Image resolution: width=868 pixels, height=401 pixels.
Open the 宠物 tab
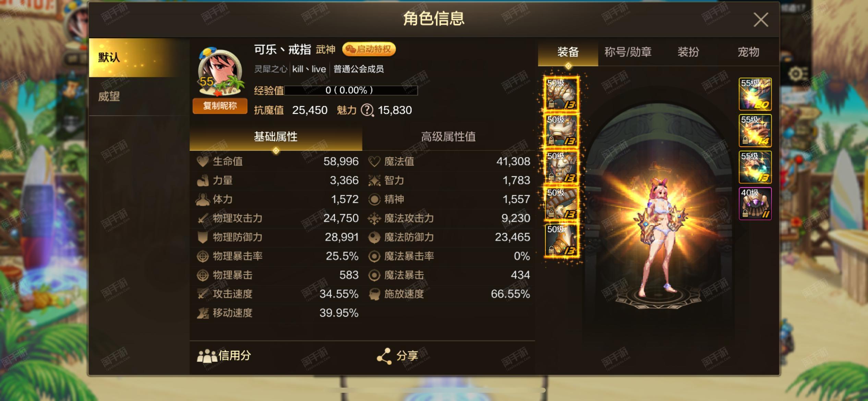tap(748, 52)
